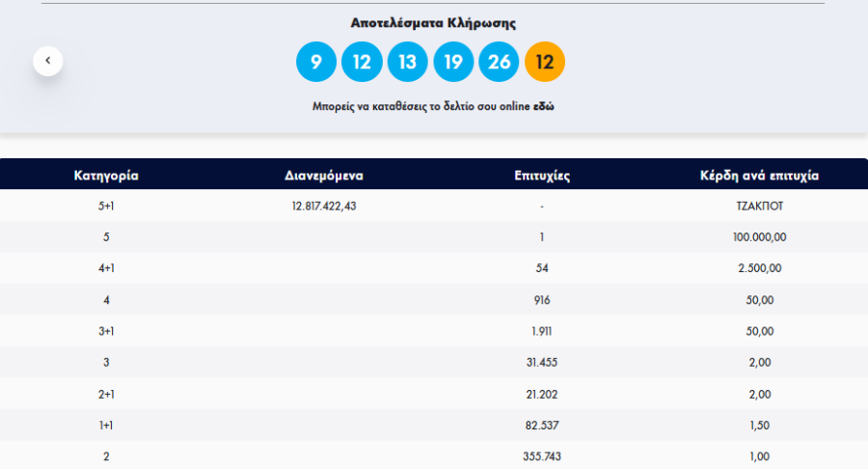Select the blue number 26 ball
The width and height of the screenshot is (868, 469).
pyautogui.click(x=499, y=63)
